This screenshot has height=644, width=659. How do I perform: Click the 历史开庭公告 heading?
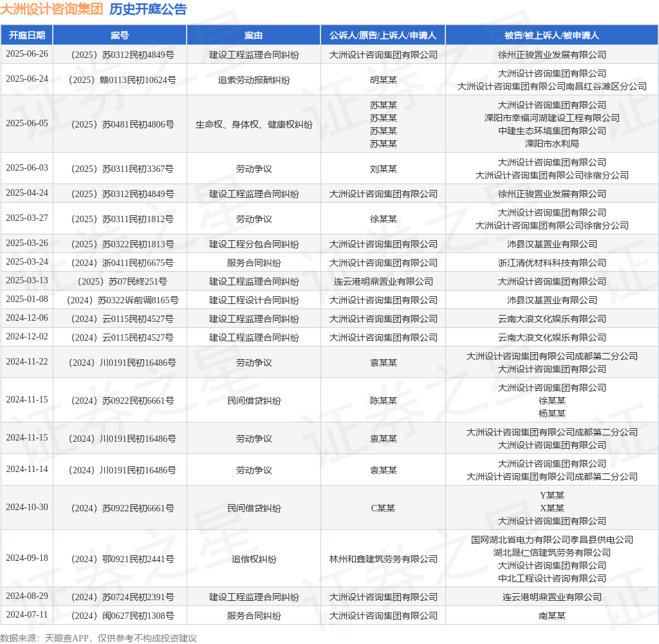pyautogui.click(x=148, y=9)
